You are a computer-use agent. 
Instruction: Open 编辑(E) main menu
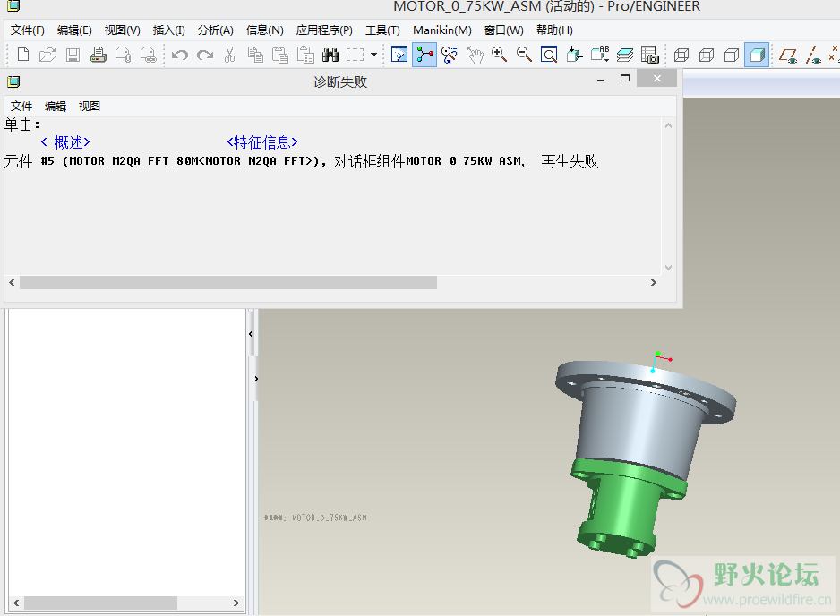tap(74, 30)
